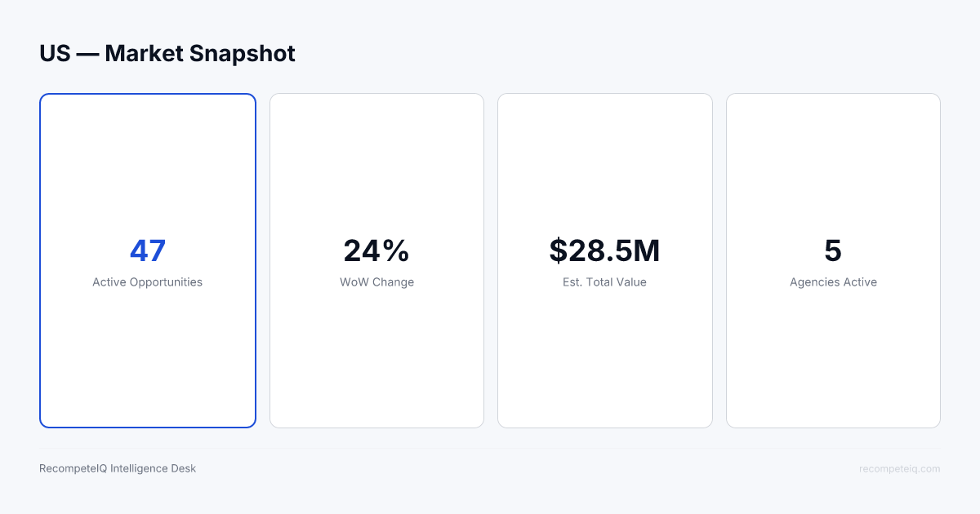Click the 24% figure
This screenshot has width=980, height=514.
point(376,250)
